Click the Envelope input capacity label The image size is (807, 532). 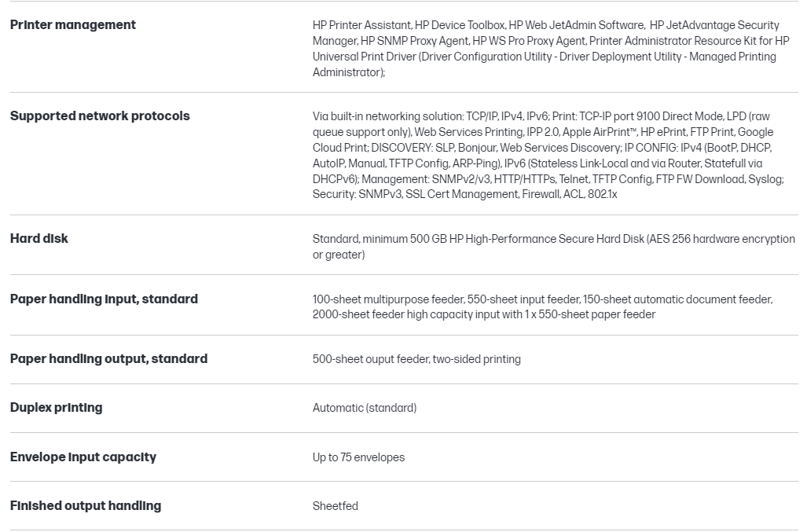(x=83, y=457)
